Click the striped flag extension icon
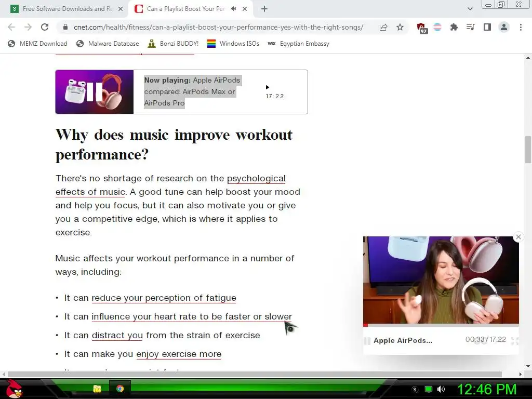This screenshot has height=399, width=532. pyautogui.click(x=437, y=27)
